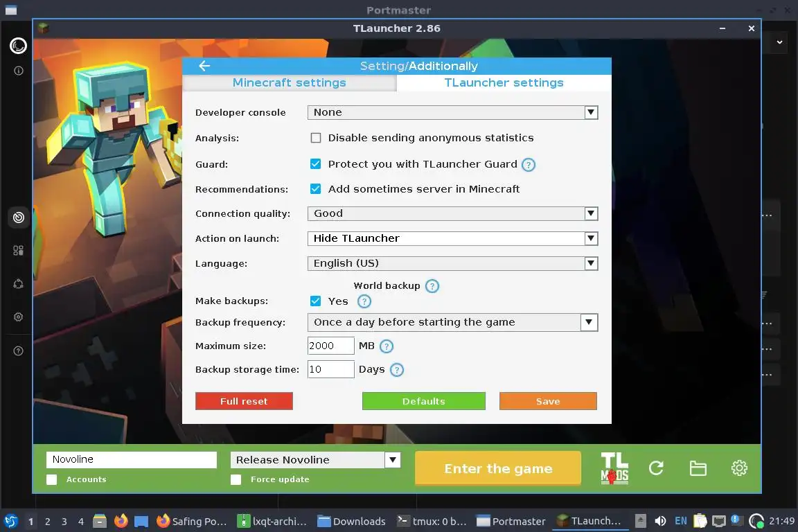Open Portmaster network monitor sidebar icon
Viewport: 798px width, 532px height.
tap(18, 218)
